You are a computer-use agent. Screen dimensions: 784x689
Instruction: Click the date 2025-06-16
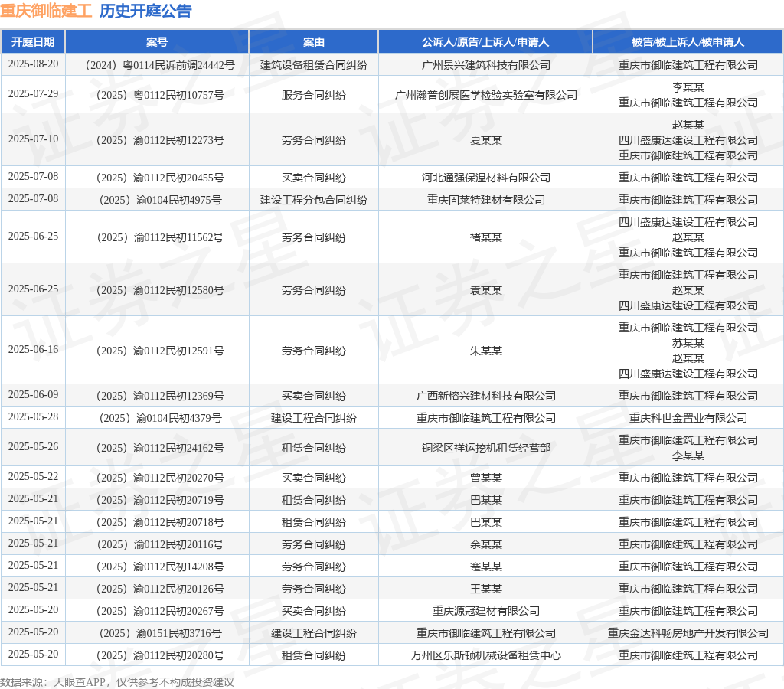(33, 350)
